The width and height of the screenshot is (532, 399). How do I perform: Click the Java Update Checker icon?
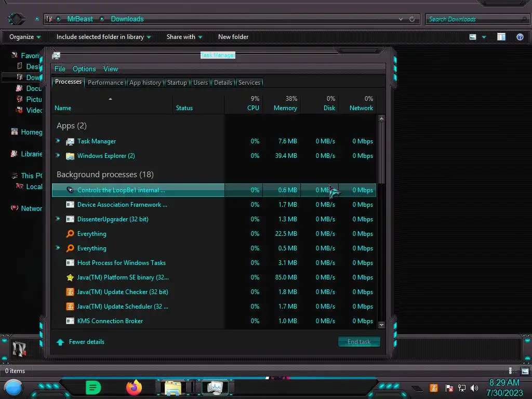tap(70, 292)
